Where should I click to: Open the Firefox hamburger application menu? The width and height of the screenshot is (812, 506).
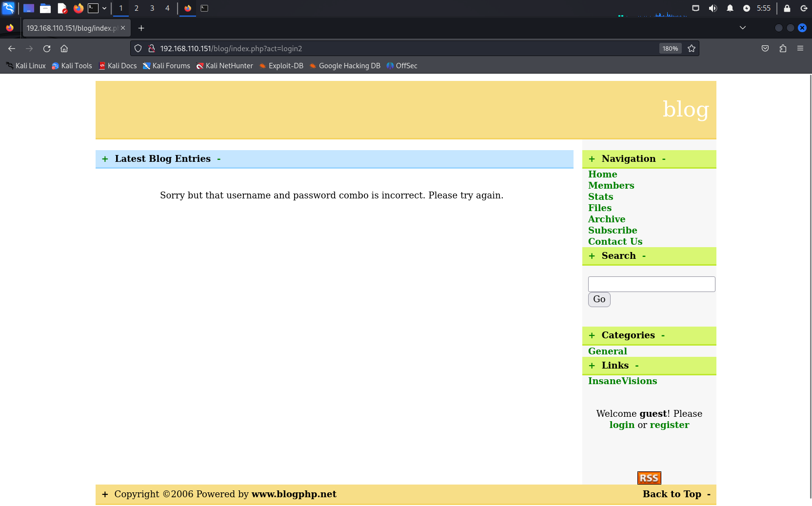click(x=800, y=49)
